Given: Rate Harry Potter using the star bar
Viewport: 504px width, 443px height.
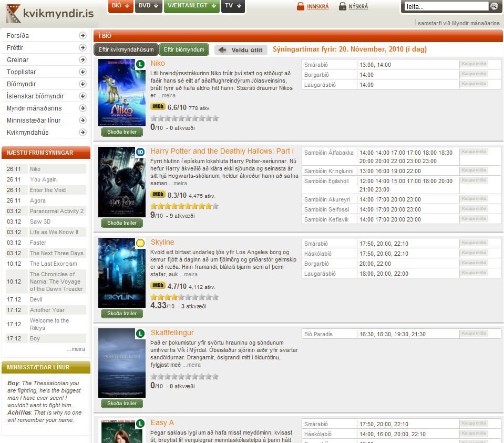Looking at the screenshot, I should (184, 206).
